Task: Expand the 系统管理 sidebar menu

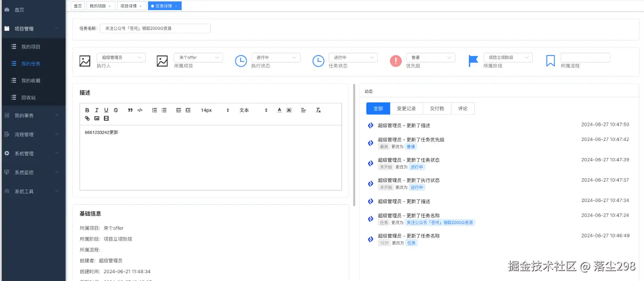Action: point(33,153)
